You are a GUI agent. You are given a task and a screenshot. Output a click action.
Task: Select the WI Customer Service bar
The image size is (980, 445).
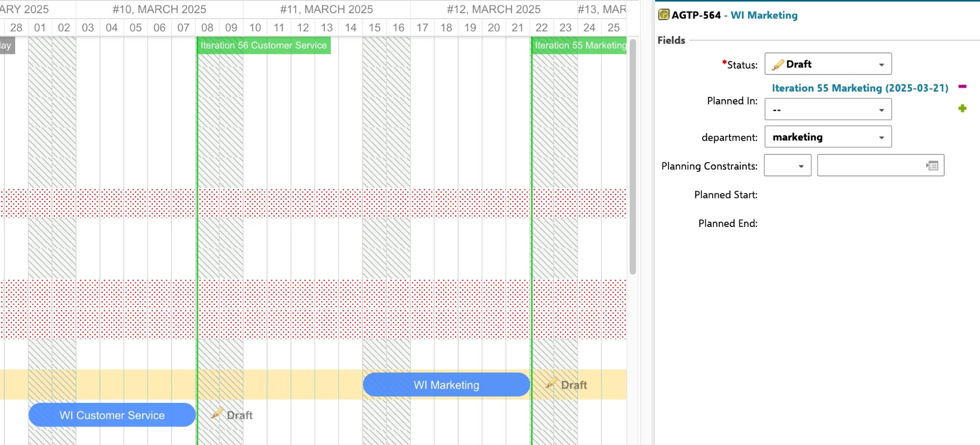[112, 415]
